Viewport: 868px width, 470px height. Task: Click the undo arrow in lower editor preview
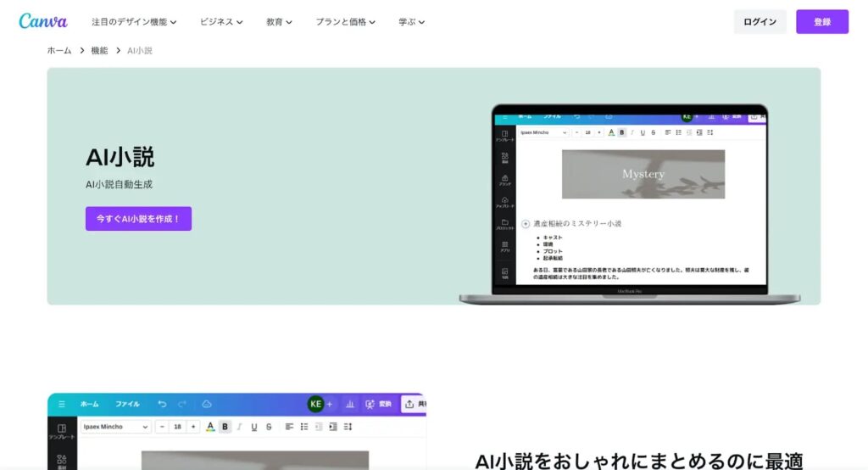click(162, 404)
